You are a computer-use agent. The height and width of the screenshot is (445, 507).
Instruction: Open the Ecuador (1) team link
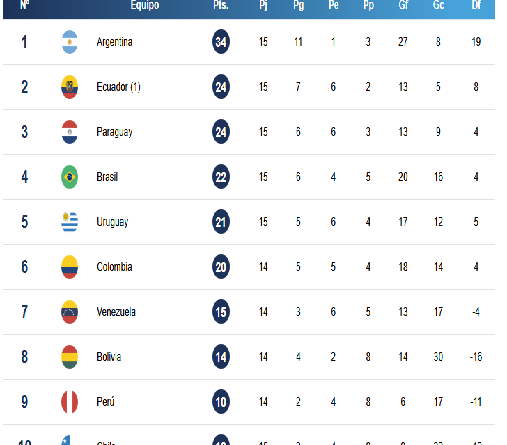(118, 87)
